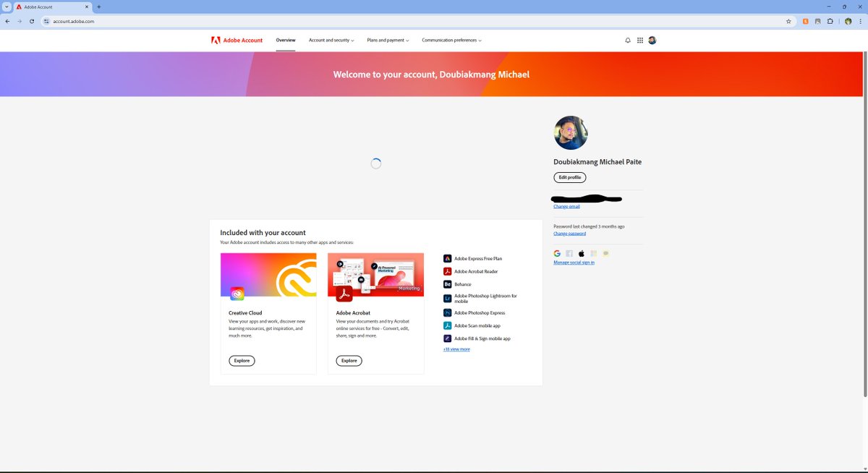Click the page vertical scrollbar
This screenshot has height=473, width=868.
point(865,223)
